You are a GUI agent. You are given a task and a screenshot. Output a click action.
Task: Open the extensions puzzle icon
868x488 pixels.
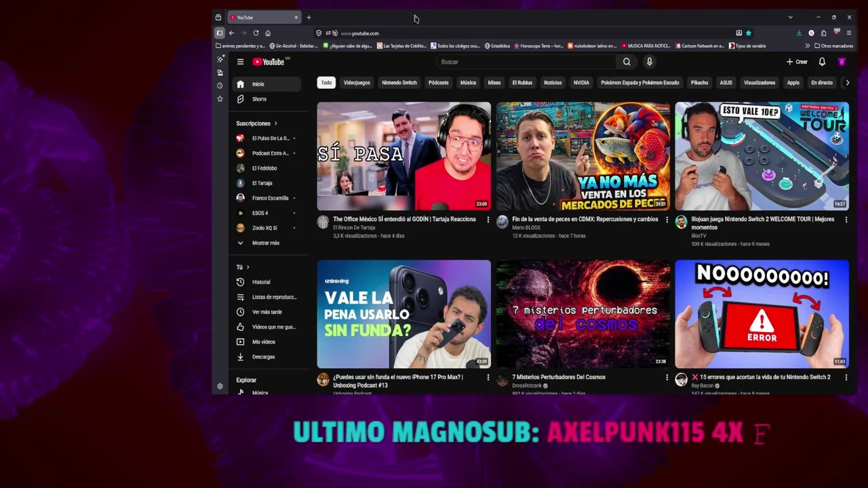[823, 33]
